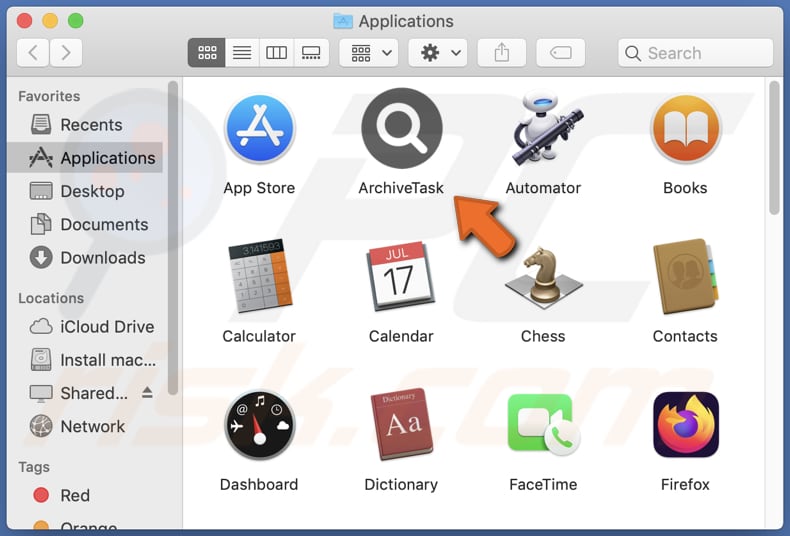
Task: Click the Favorites section header
Action: [49, 96]
